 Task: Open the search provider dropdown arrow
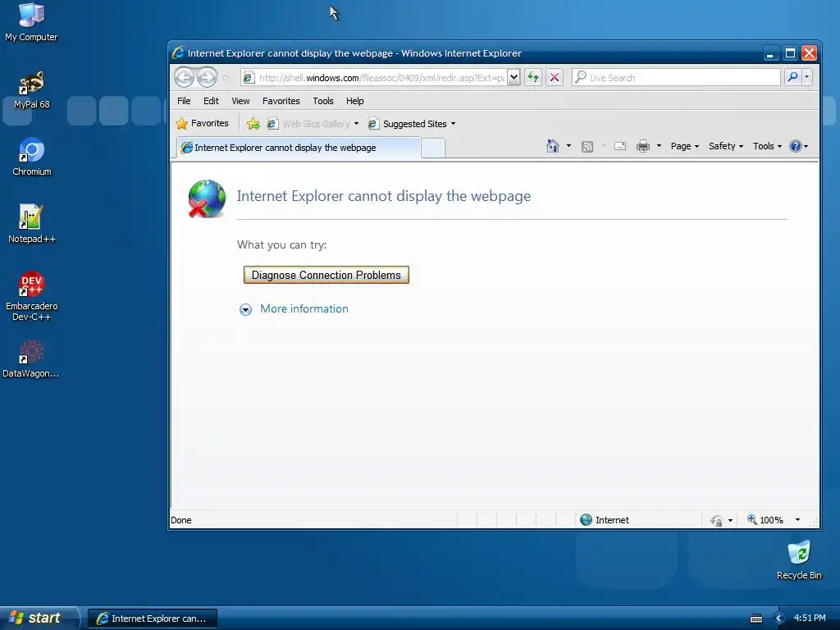pos(807,78)
